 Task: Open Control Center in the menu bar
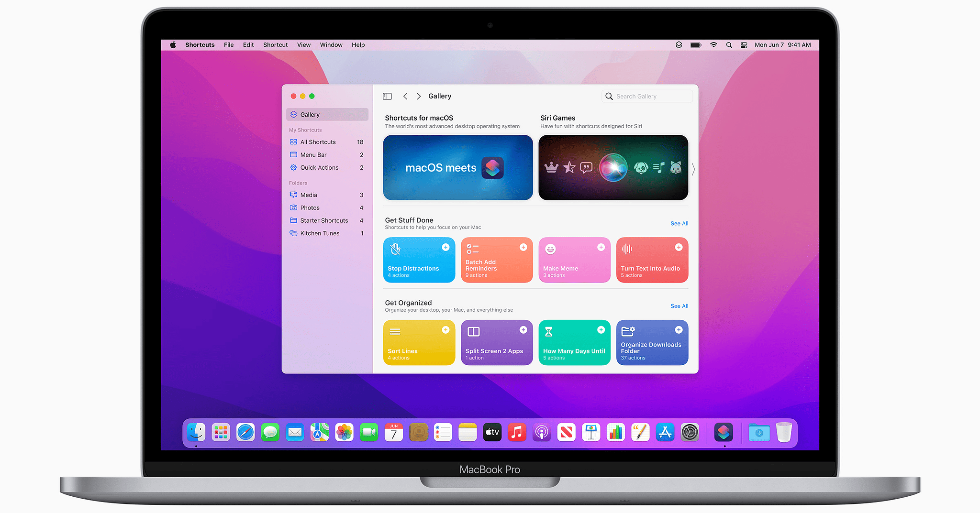744,45
